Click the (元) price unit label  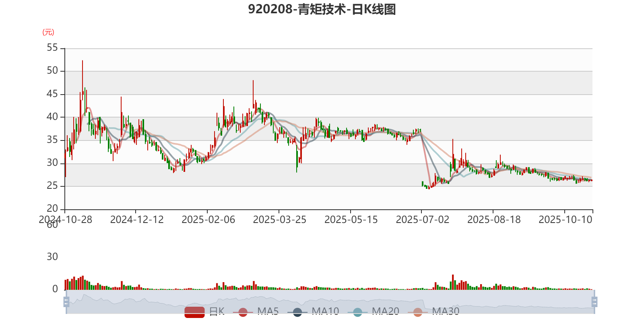tap(48, 32)
